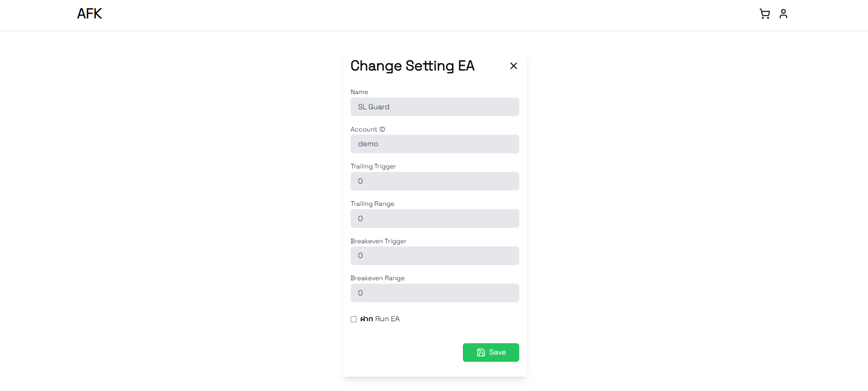This screenshot has height=391, width=868.
Task: Click the Breakeven Trigger label text
Action: click(378, 241)
